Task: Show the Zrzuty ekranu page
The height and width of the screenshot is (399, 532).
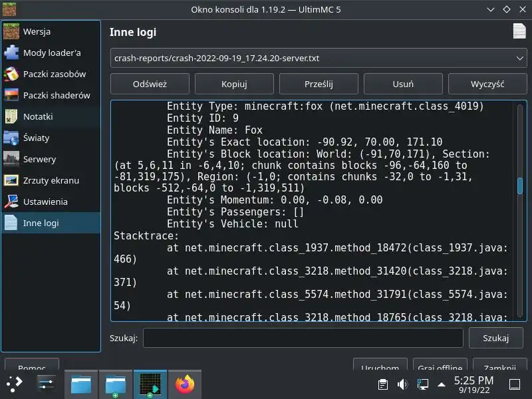Action: (51, 180)
